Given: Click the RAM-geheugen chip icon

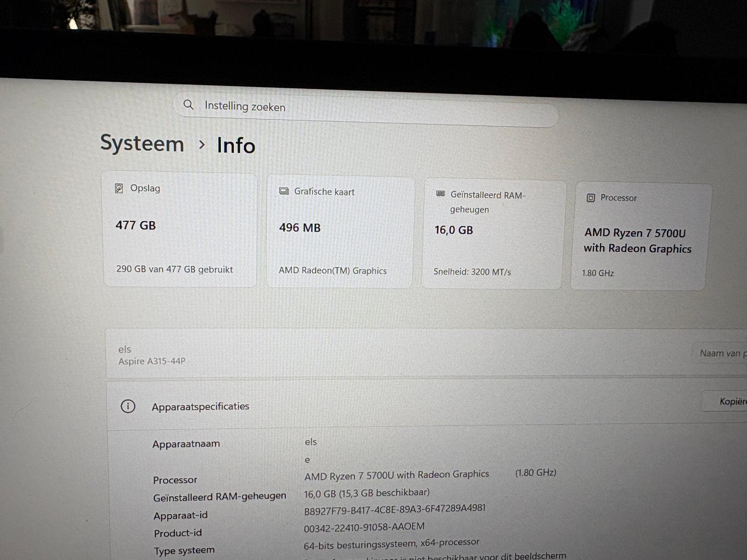Looking at the screenshot, I should (x=440, y=193).
